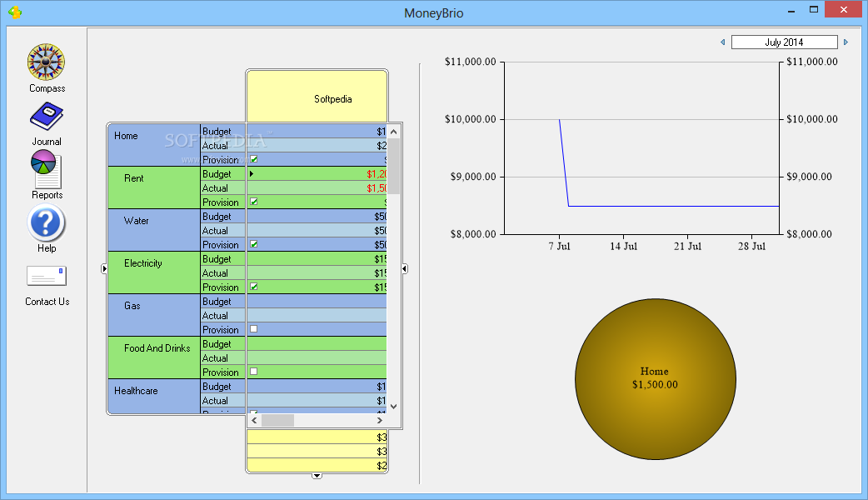This screenshot has width=868, height=500.
Task: Expand the bottom arrow below yellow totals
Action: [317, 476]
